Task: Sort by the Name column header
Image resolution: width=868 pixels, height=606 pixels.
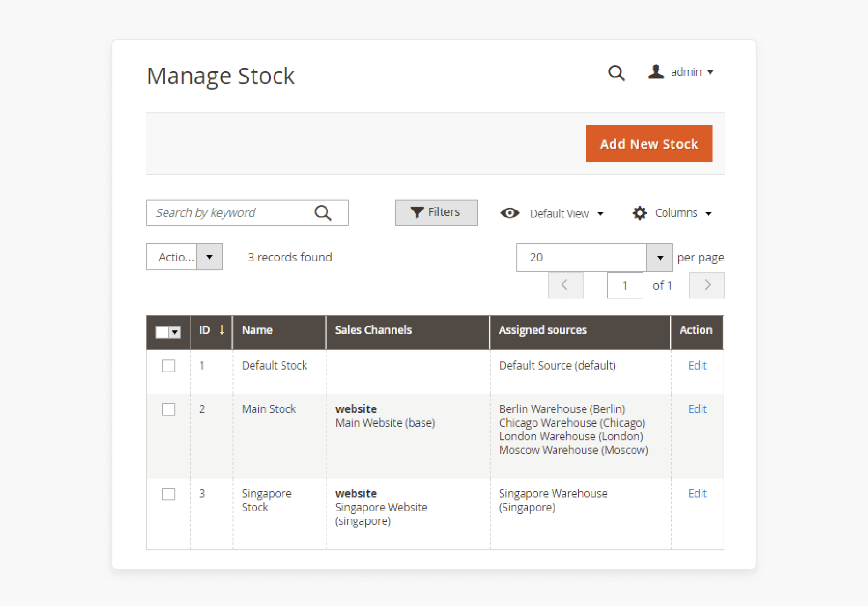Action: pos(279,332)
